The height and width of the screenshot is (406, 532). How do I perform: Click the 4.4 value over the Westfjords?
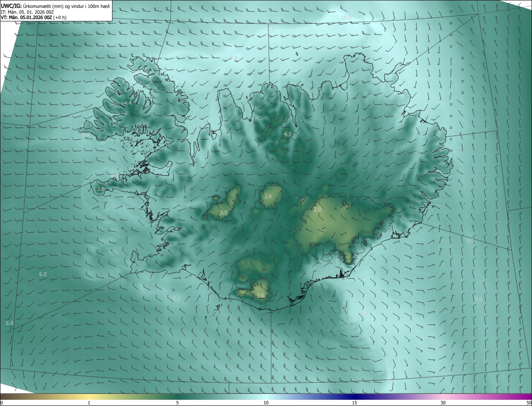[128, 103]
